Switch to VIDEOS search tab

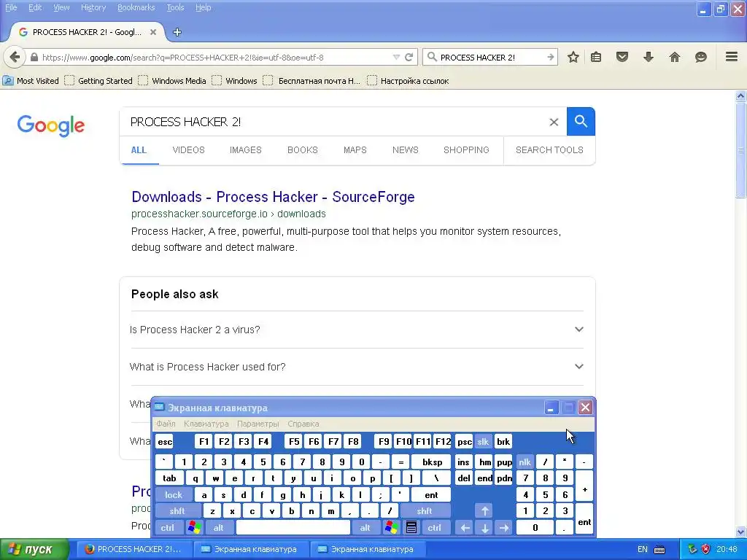(x=189, y=150)
